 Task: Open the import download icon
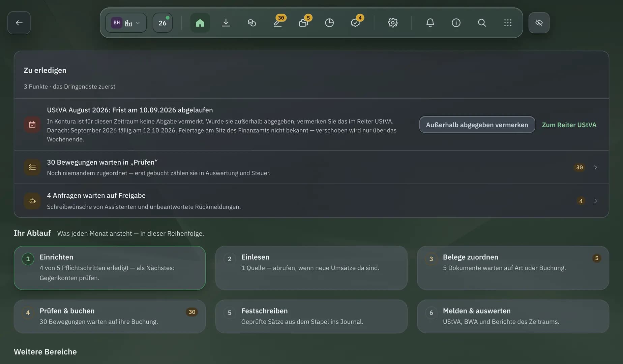coord(226,23)
